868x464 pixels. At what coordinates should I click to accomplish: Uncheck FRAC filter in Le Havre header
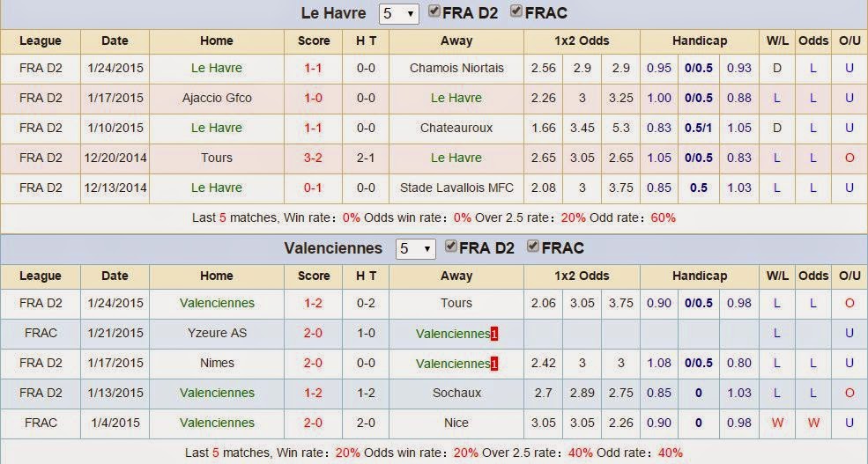516,11
